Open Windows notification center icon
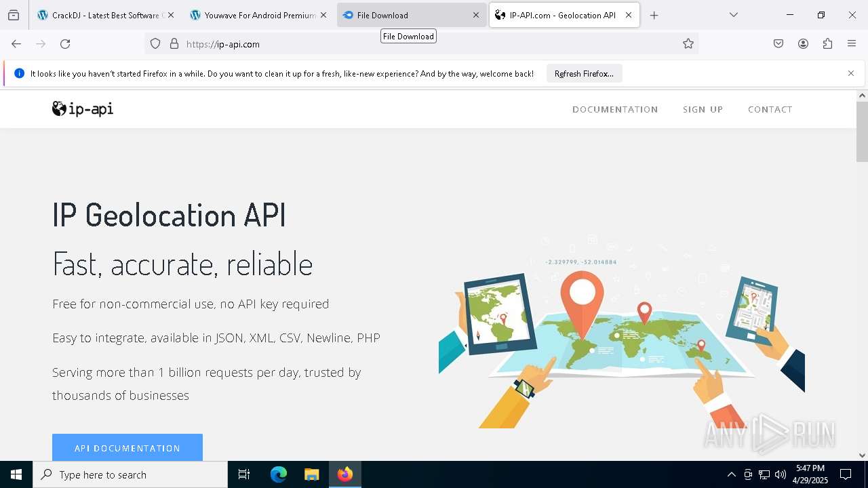Screen dimensions: 868x488 click(846, 474)
